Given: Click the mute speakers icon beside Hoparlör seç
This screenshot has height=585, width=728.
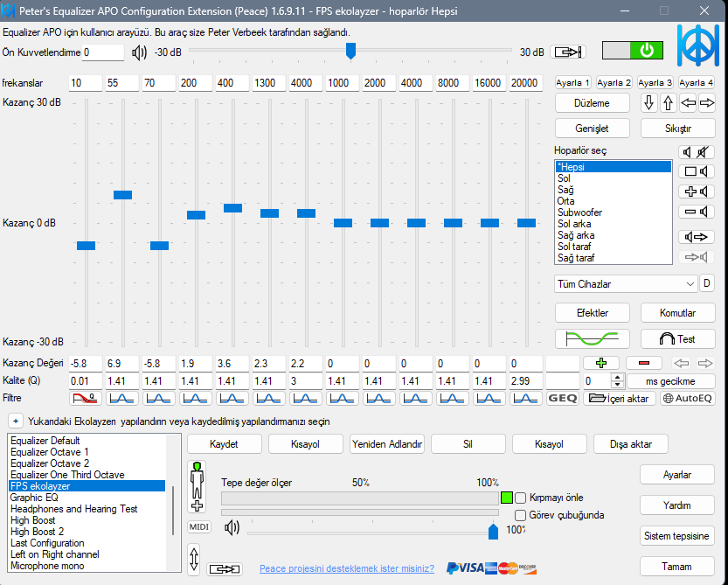Looking at the screenshot, I should 696,152.
